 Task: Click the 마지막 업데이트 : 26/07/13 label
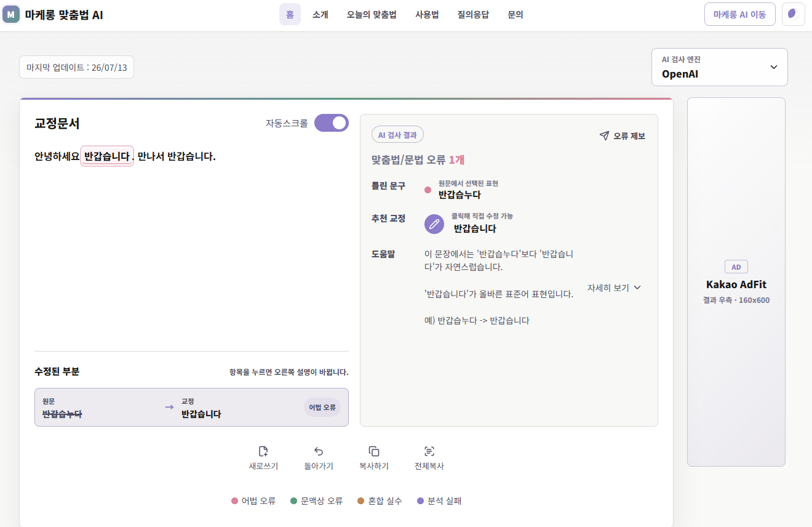[76, 67]
